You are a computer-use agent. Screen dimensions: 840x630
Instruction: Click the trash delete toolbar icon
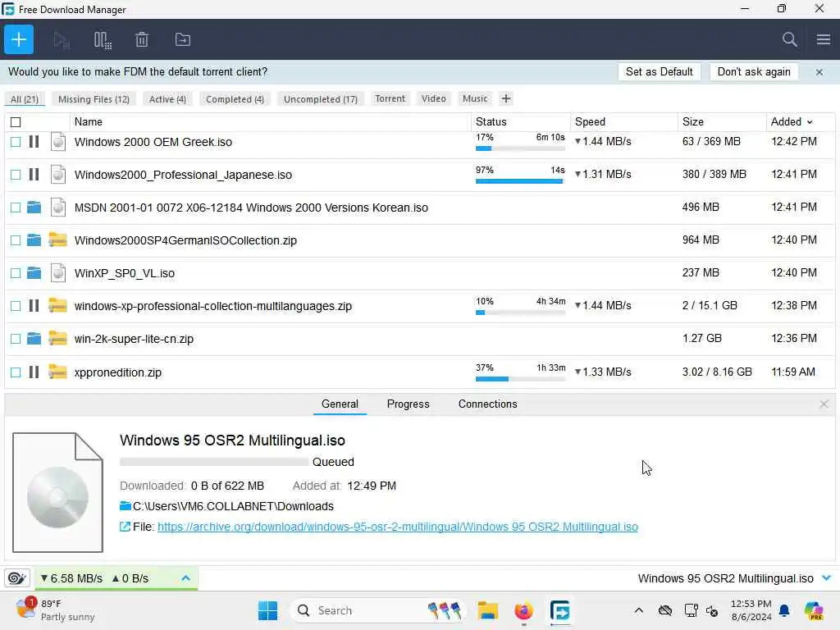point(142,39)
